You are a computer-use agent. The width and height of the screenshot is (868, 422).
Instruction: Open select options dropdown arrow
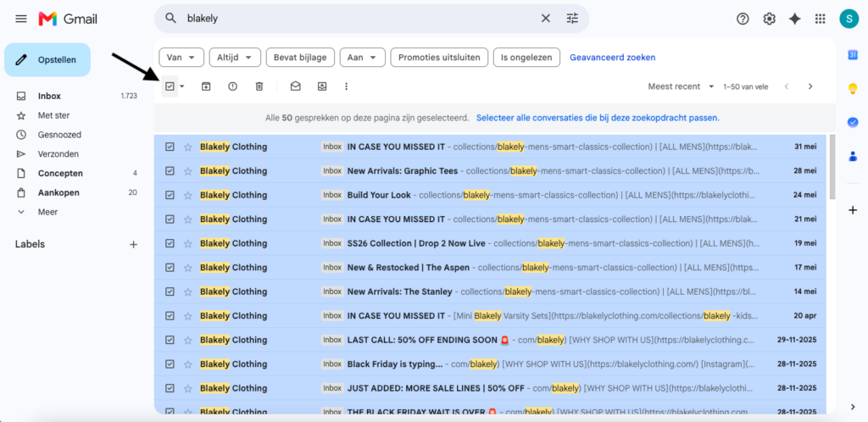click(x=181, y=86)
